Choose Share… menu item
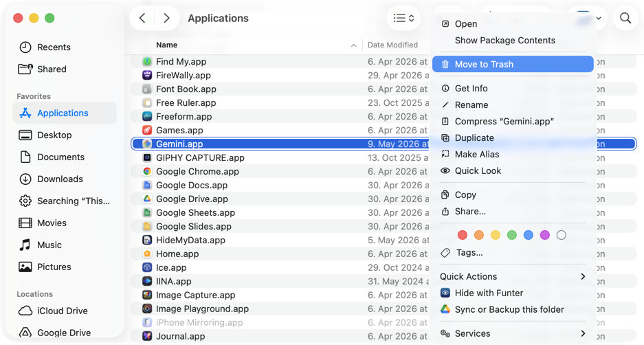Screen dimensions: 644x345 [513, 211]
